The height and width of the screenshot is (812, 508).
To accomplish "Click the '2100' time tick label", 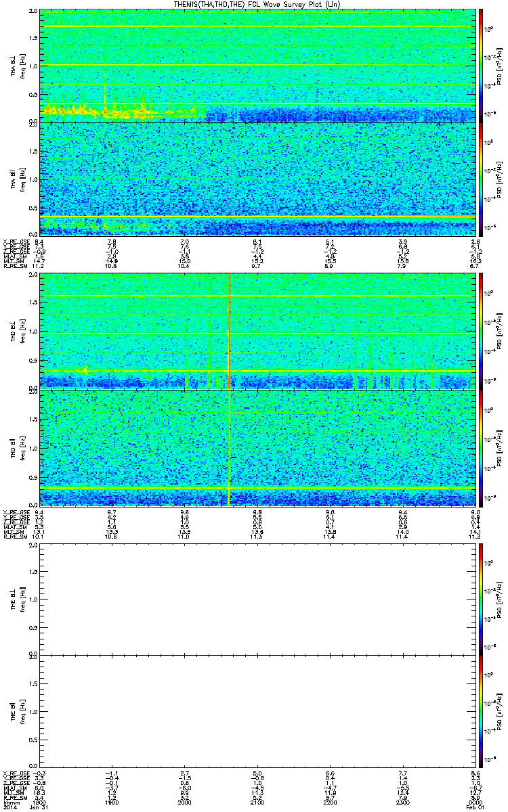I will [257, 803].
